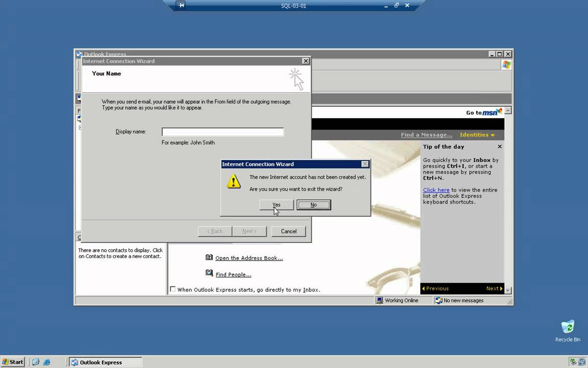Screen dimensions: 588x368
Task: Close the exit confirmation dialog with X
Action: click(365, 164)
